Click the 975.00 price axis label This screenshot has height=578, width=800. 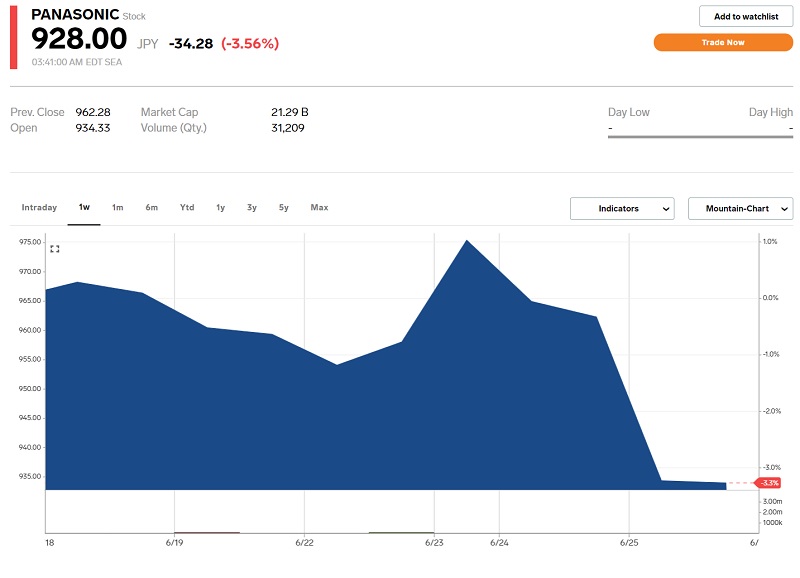pyautogui.click(x=30, y=242)
